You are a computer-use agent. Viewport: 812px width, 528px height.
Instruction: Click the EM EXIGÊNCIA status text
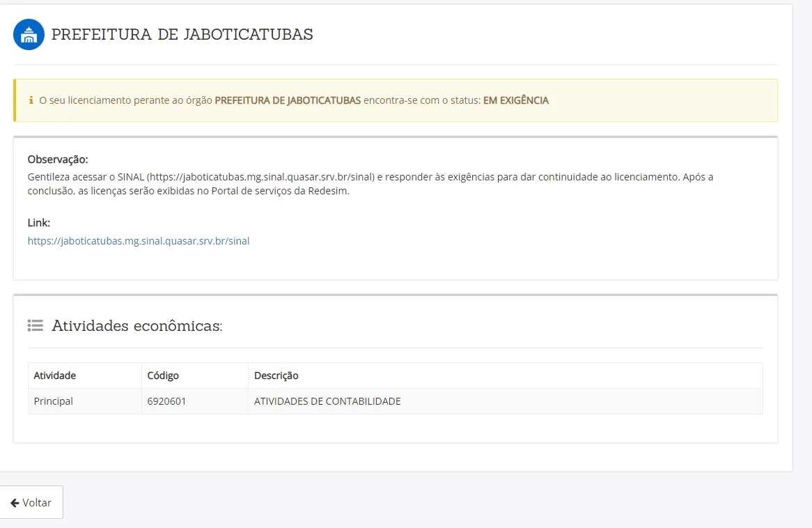[x=516, y=100]
